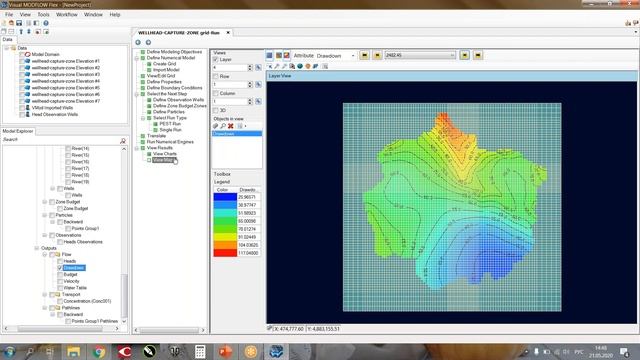Go to Run Numerical Engines workflow step

(170, 142)
